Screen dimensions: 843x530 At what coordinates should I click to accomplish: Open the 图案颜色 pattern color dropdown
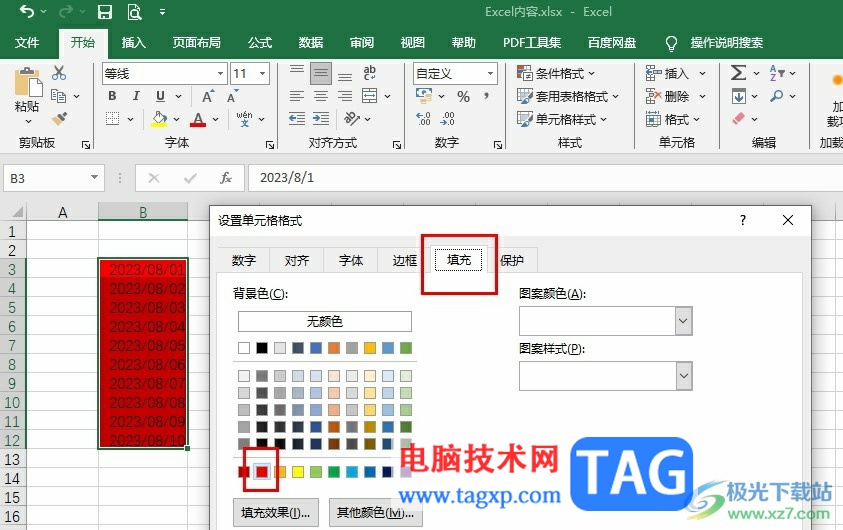(x=683, y=321)
